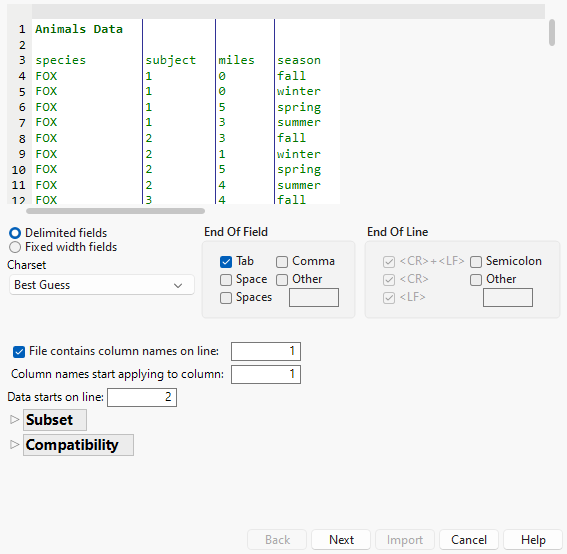Toggle the <LF> end of line checkbox
The width and height of the screenshot is (567, 554).
[x=389, y=298]
